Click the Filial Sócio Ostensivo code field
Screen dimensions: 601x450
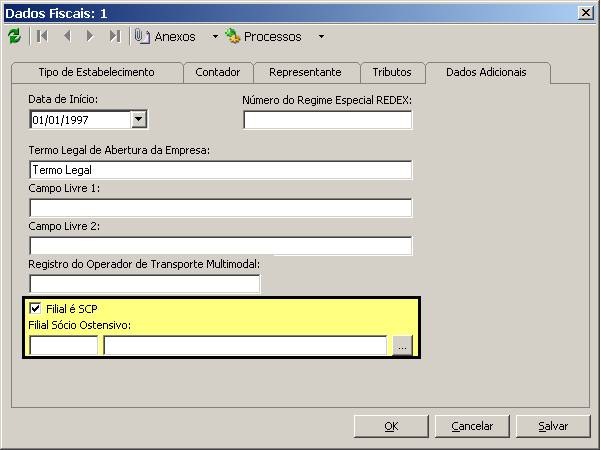(64, 345)
